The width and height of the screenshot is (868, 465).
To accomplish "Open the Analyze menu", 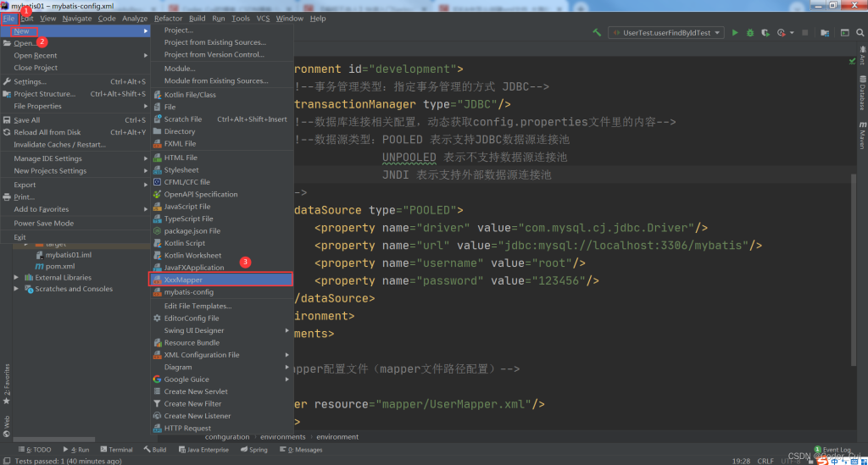I will [x=135, y=19].
